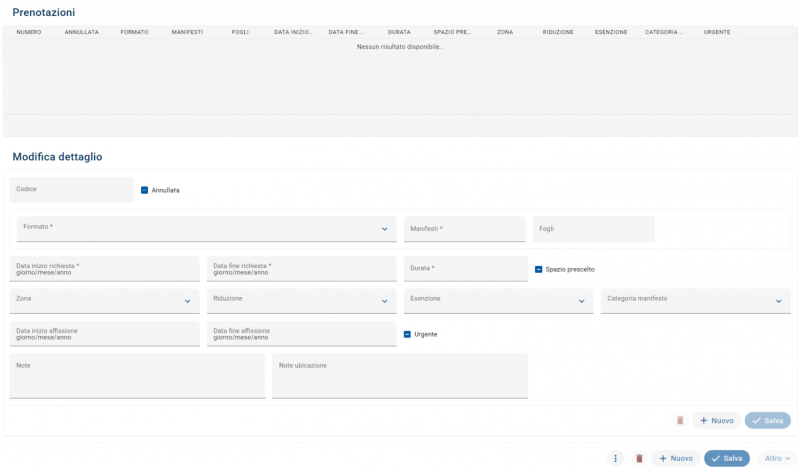
Task: Sort by the Numero column header
Action: point(29,32)
